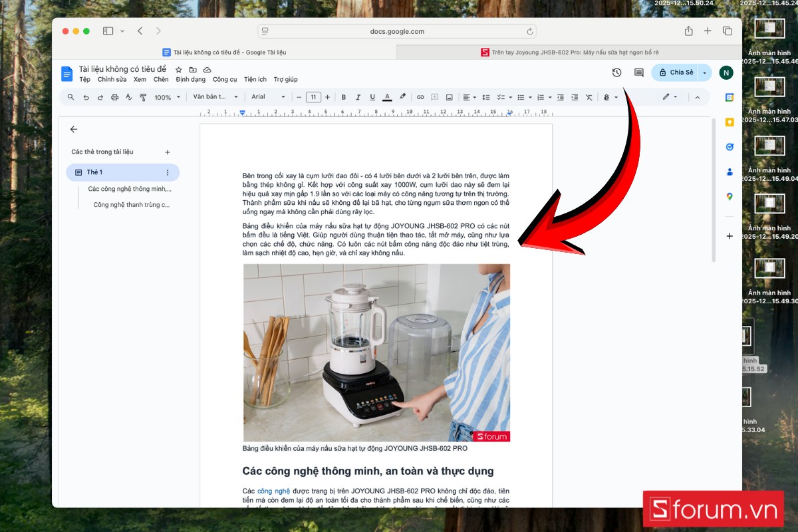Screen dimensions: 798x532
Task: Open the editing mode pencil dropdown
Action: [x=670, y=97]
